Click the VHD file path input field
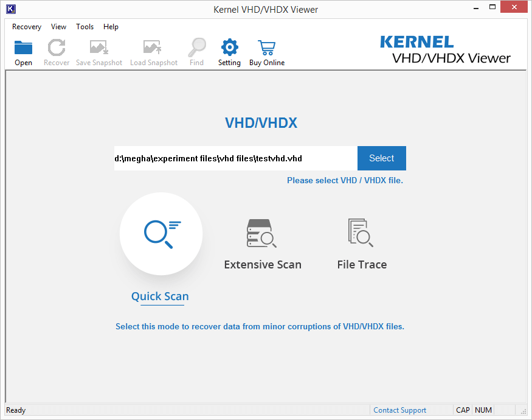Viewport: 532px width, 420px height. pos(236,158)
